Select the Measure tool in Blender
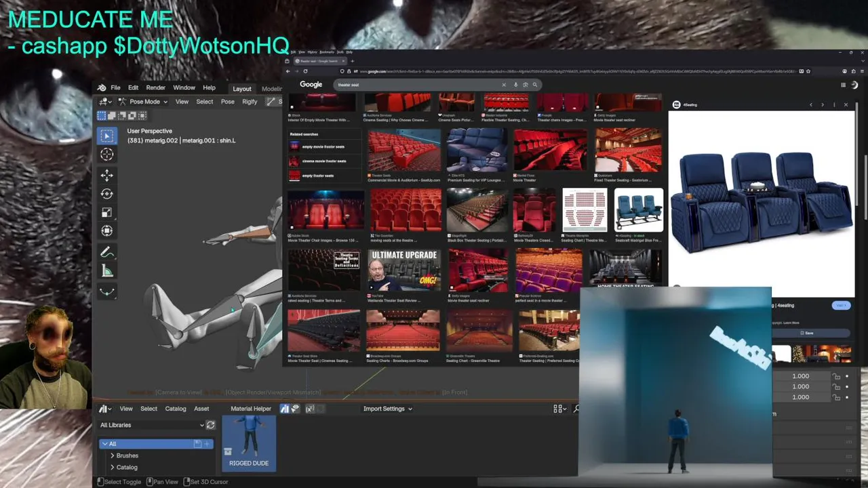Viewport: 868px width, 488px height. click(107, 271)
